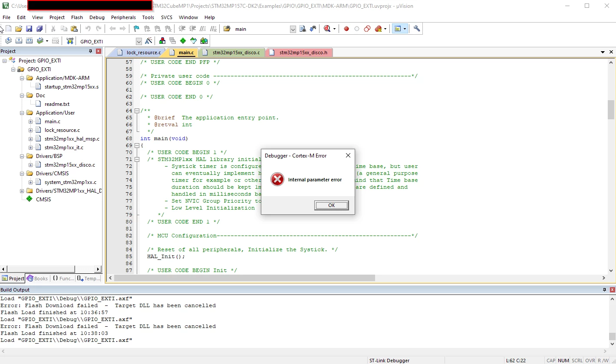This screenshot has height=364, width=616.
Task: Start debug session via magnifier d icon
Action: pyautogui.click(x=327, y=29)
